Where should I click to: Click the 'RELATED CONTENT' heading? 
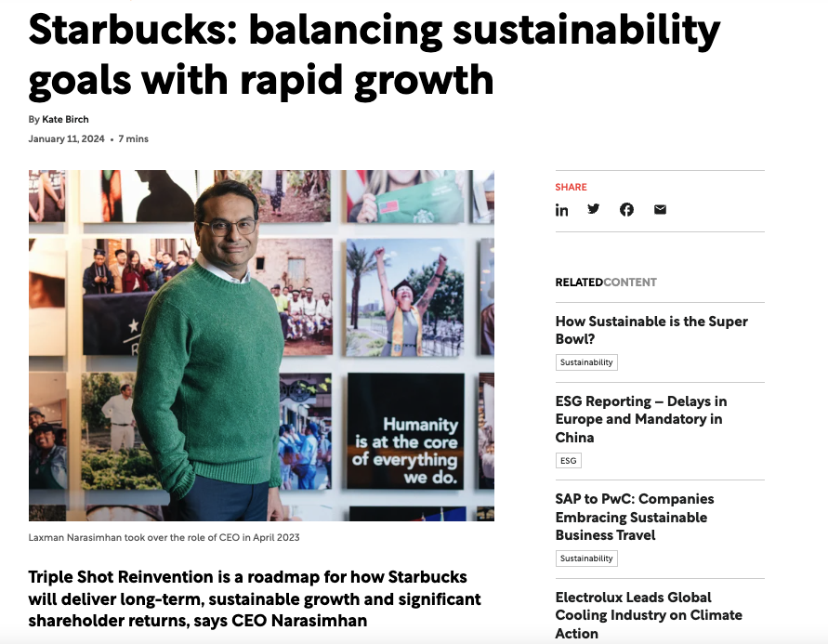pos(606,283)
